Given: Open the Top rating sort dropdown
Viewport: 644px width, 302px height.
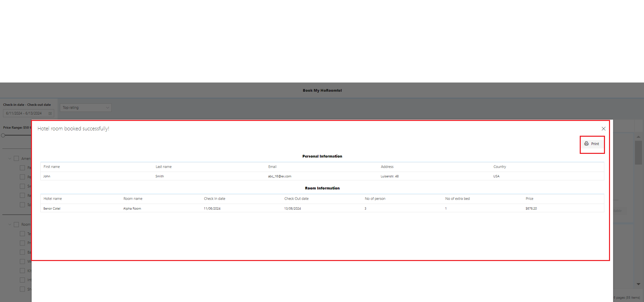Looking at the screenshot, I should 86,107.
